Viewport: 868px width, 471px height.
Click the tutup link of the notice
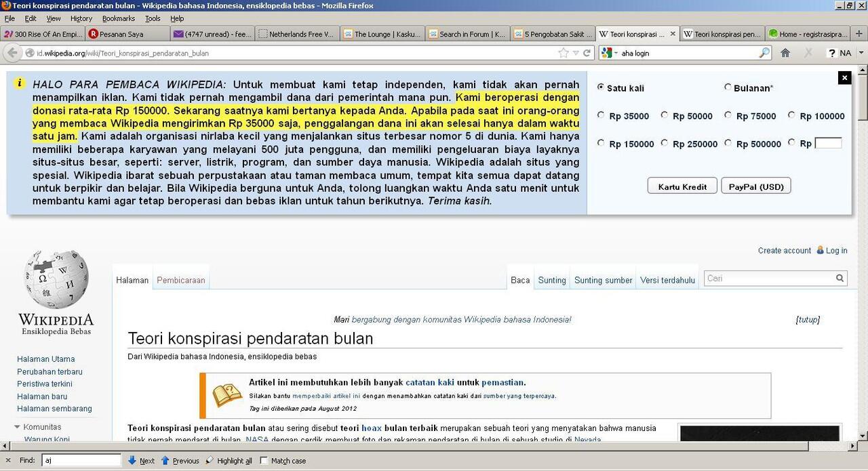[x=808, y=319]
